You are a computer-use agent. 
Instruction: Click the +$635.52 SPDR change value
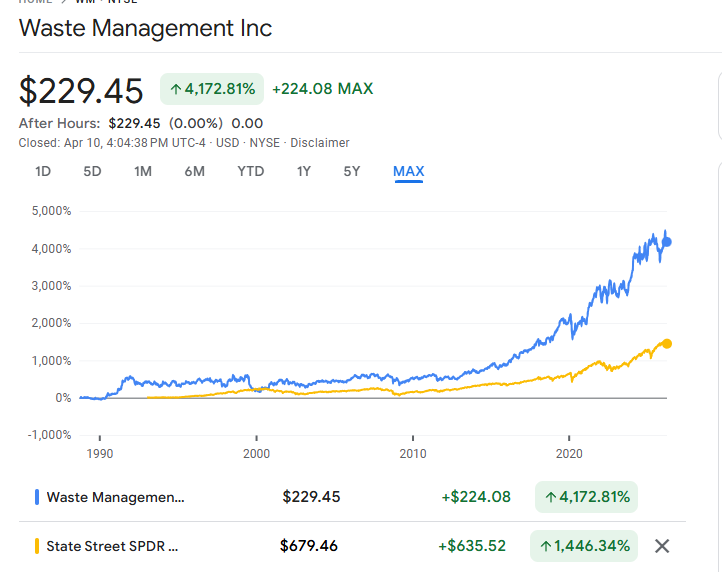tap(472, 546)
